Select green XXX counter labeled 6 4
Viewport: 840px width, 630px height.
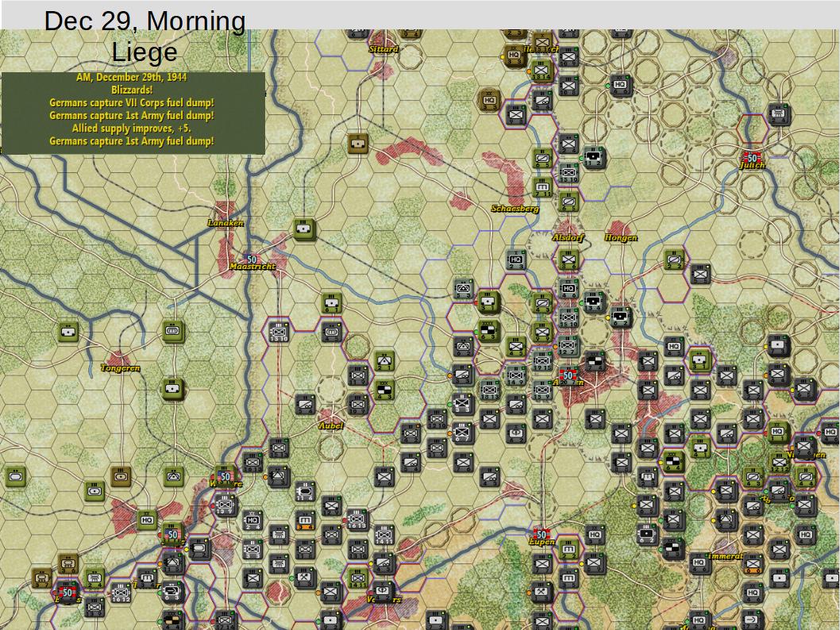coord(674,462)
